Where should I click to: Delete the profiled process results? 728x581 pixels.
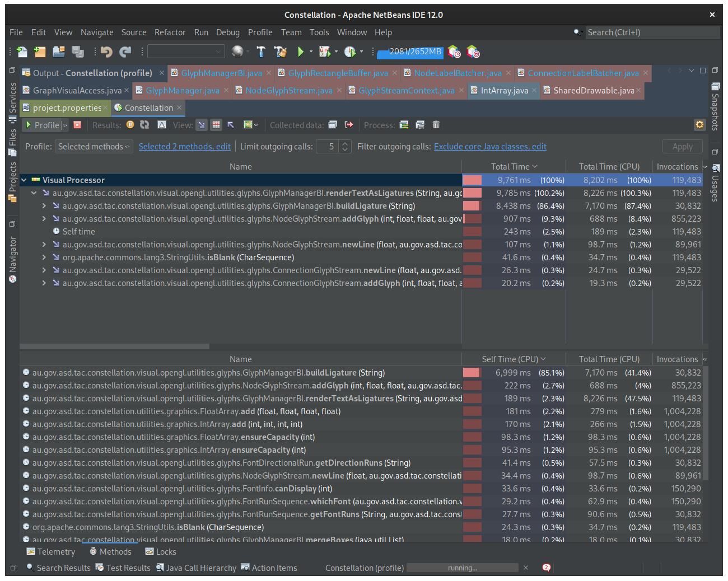coord(436,125)
